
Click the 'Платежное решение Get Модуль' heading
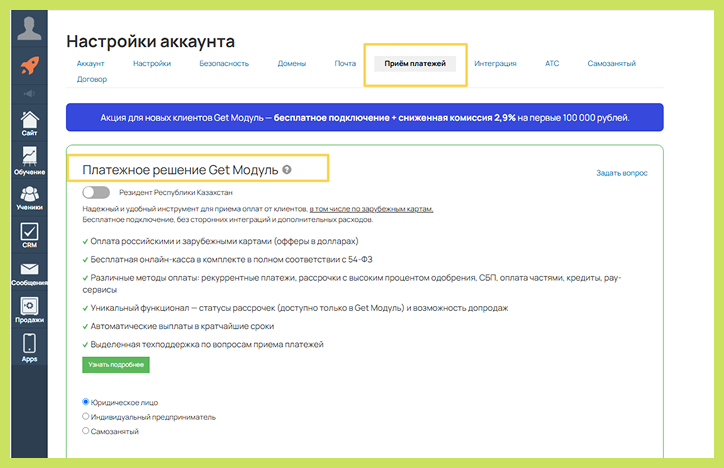tap(180, 170)
